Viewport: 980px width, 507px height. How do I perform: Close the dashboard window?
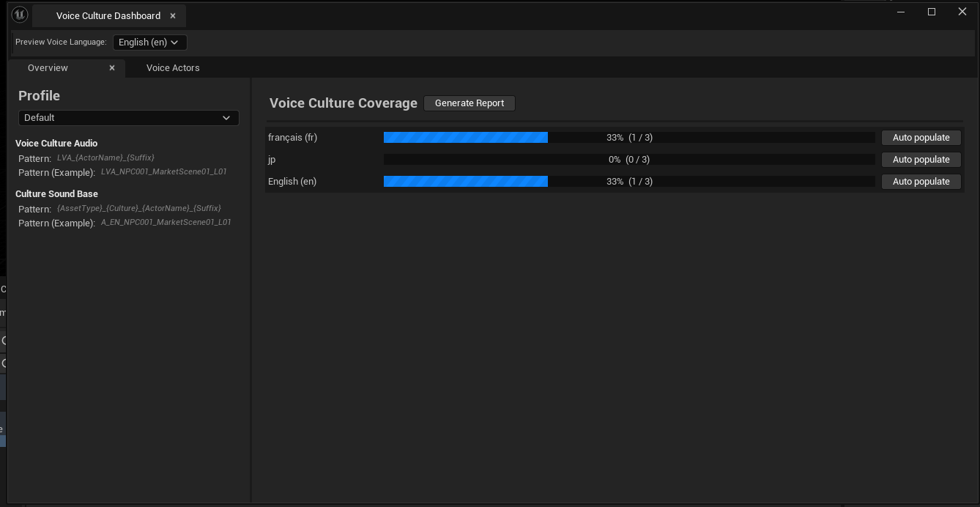tap(962, 12)
